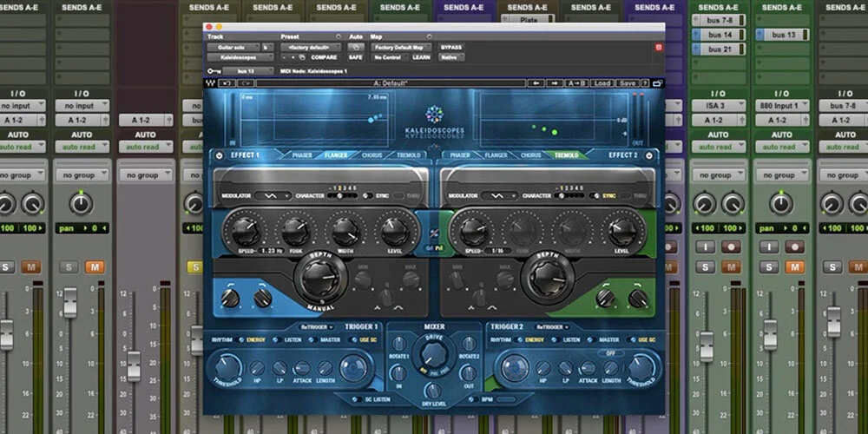Click Trigger 2 round trigger pad
The image size is (868, 434).
point(516,368)
